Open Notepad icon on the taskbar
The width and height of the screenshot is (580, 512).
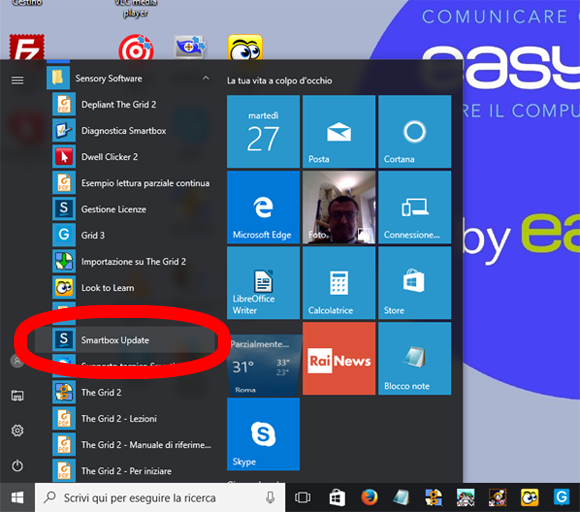401,498
